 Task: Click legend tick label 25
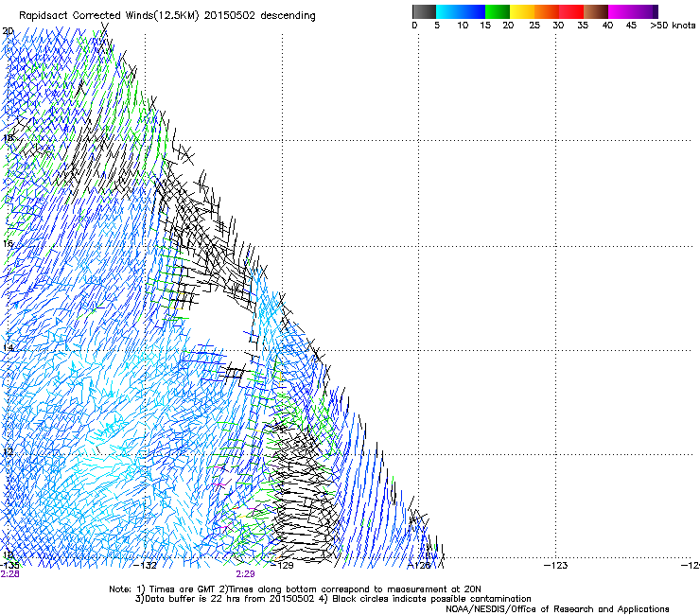534,26
